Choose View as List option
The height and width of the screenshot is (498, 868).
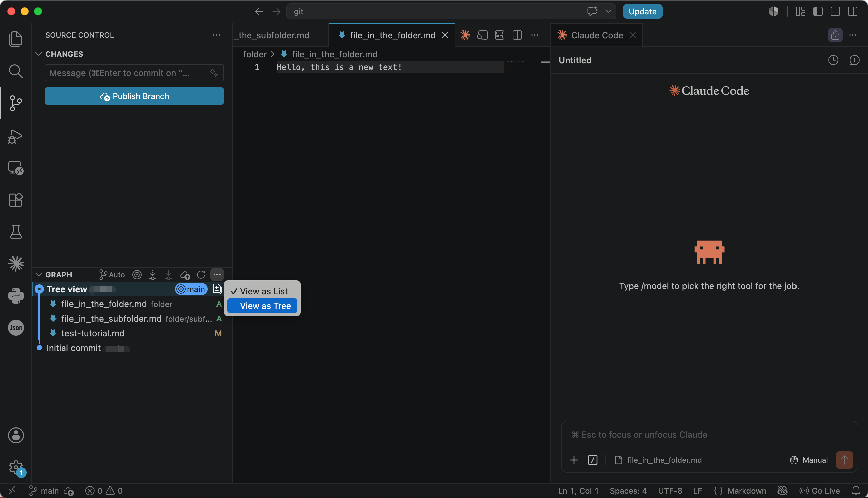(x=262, y=291)
